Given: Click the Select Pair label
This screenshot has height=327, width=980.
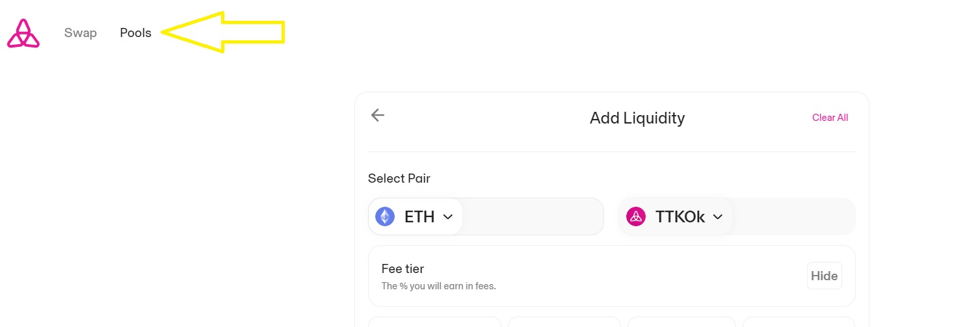Looking at the screenshot, I should click(399, 178).
